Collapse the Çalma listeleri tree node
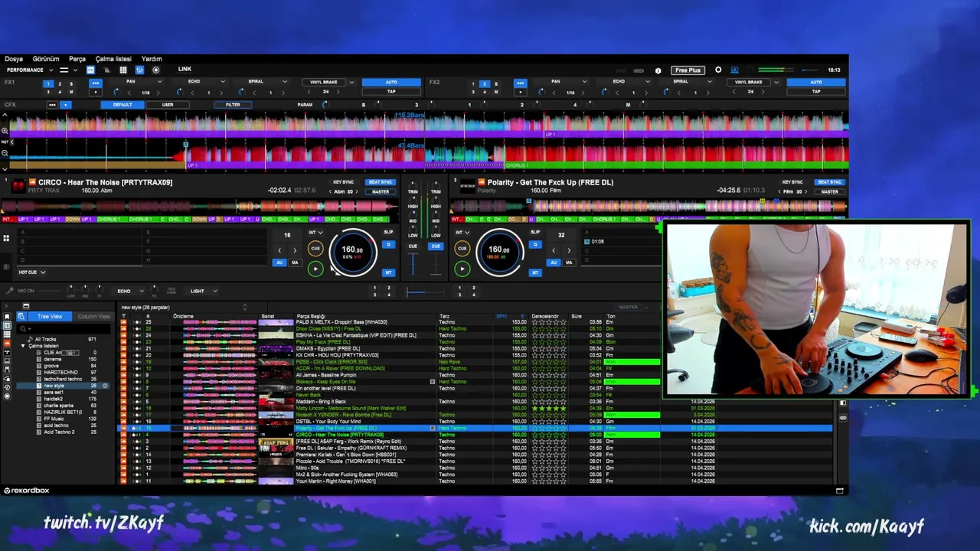The image size is (980, 551). click(x=23, y=346)
